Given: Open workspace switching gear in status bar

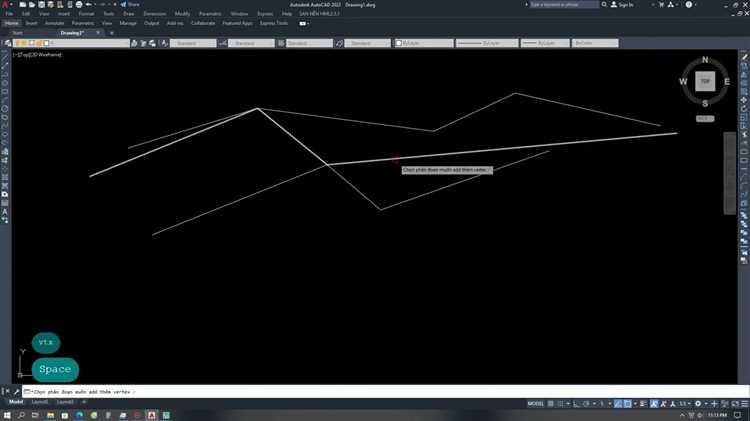Looking at the screenshot, I should point(697,404).
